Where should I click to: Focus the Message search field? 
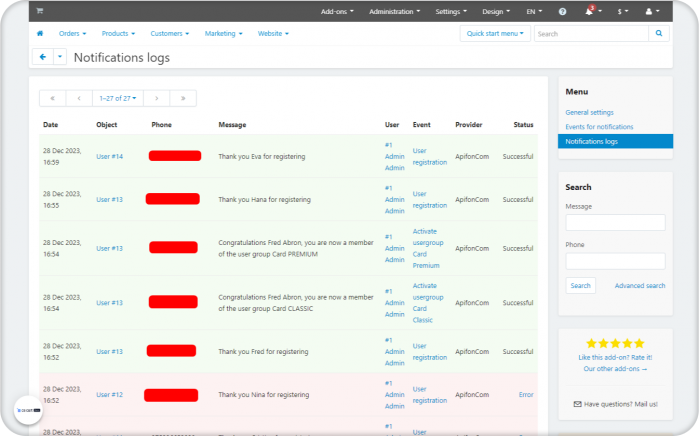pyautogui.click(x=615, y=222)
